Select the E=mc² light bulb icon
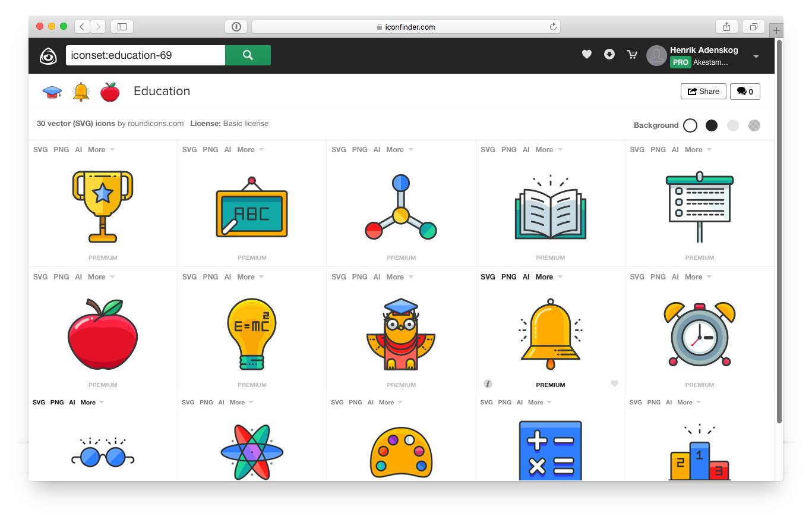 [x=252, y=334]
